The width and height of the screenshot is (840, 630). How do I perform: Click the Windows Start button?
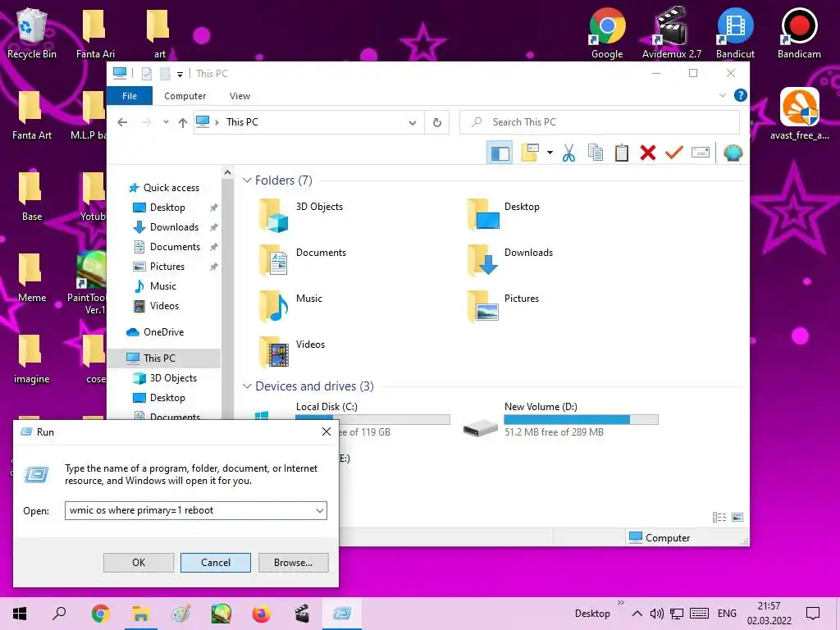tap(20, 614)
